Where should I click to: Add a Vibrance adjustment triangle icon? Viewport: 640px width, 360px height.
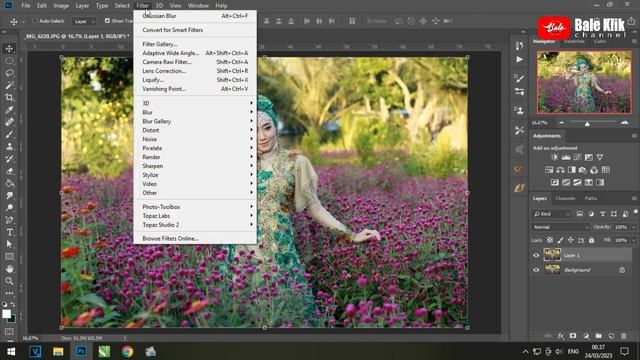600,157
